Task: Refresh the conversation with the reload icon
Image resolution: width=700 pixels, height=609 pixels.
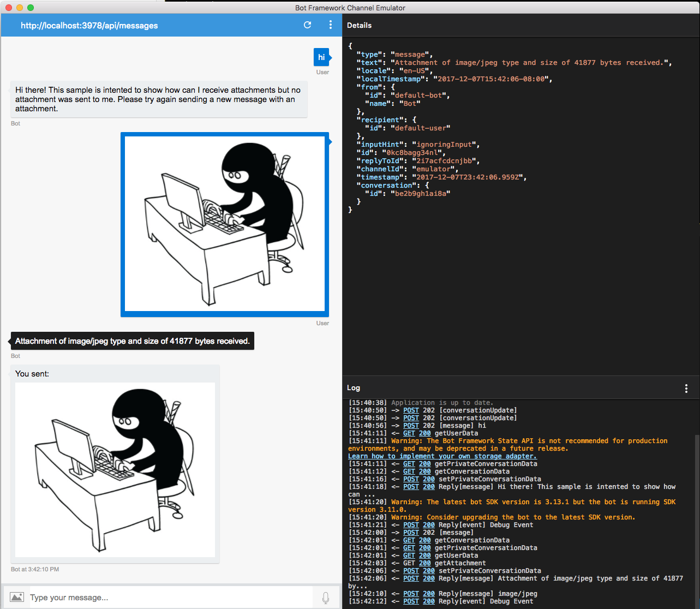Action: pyautogui.click(x=307, y=25)
